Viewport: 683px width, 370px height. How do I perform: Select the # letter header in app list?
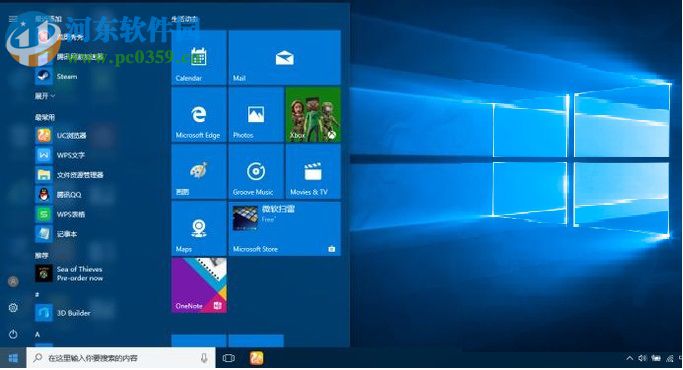coord(37,295)
